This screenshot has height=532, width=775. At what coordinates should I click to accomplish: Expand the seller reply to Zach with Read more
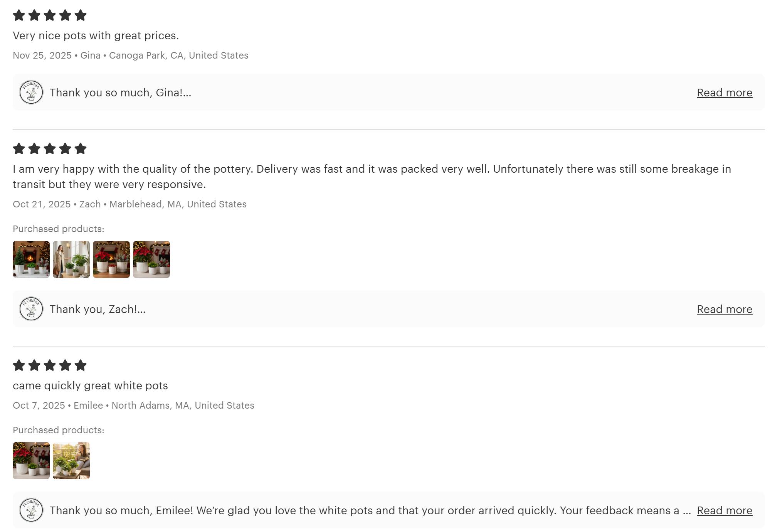coord(724,309)
